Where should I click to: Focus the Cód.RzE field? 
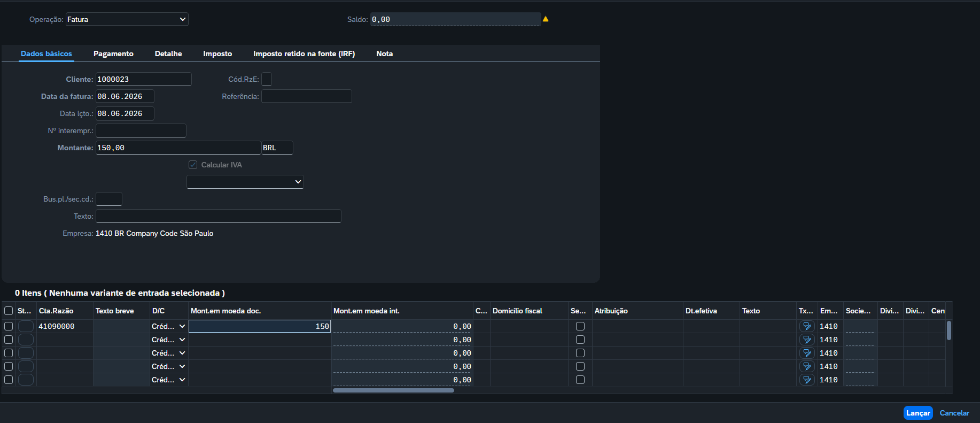pos(267,79)
